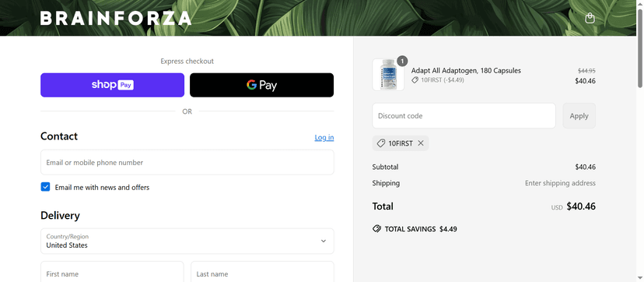Remove the 10FIRST discount code tag
Viewport: 644px width, 282px height.
[x=421, y=143]
